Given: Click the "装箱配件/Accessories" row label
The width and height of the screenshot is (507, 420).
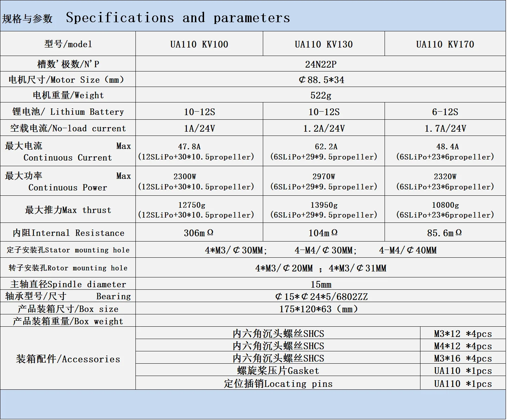Looking at the screenshot, I should [68, 359].
